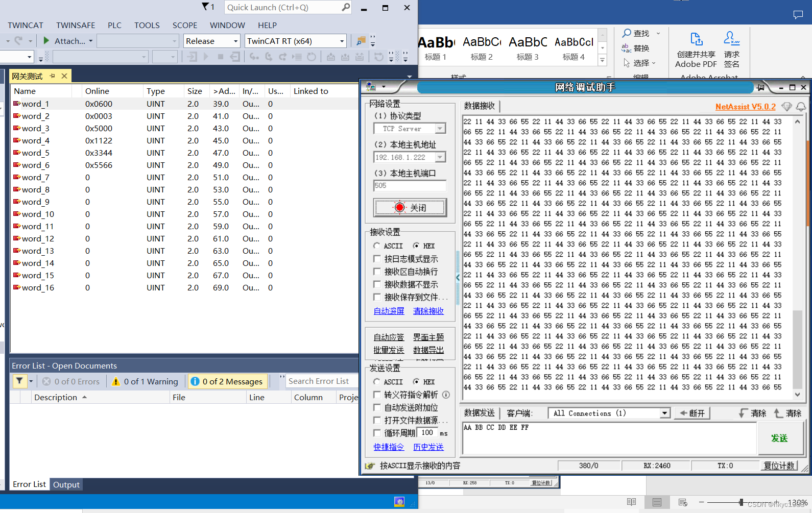Image resolution: width=812 pixels, height=513 pixels.
Task: Enable 接收区自动换行 checkbox
Action: (x=377, y=272)
